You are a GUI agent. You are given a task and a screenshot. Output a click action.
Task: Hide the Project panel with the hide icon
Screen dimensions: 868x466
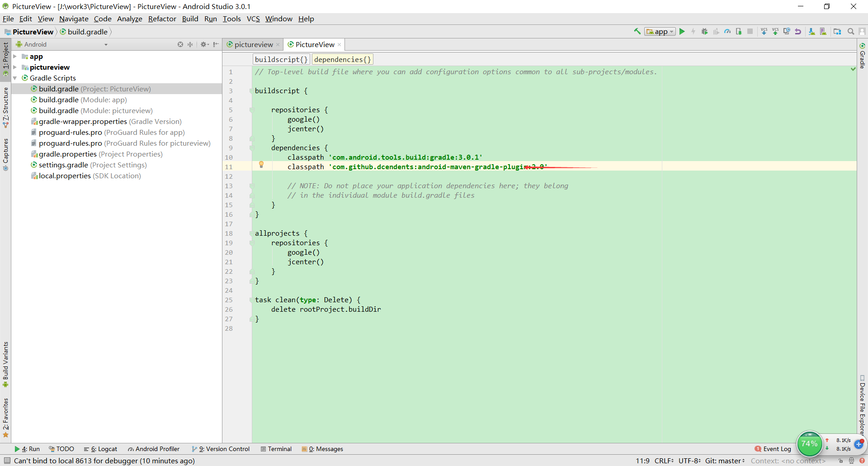216,44
